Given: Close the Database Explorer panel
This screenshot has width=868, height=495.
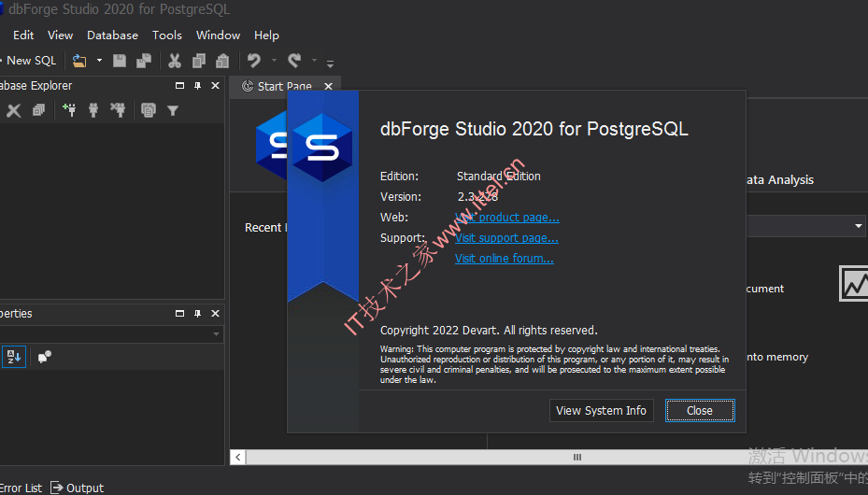Looking at the screenshot, I should click(215, 86).
